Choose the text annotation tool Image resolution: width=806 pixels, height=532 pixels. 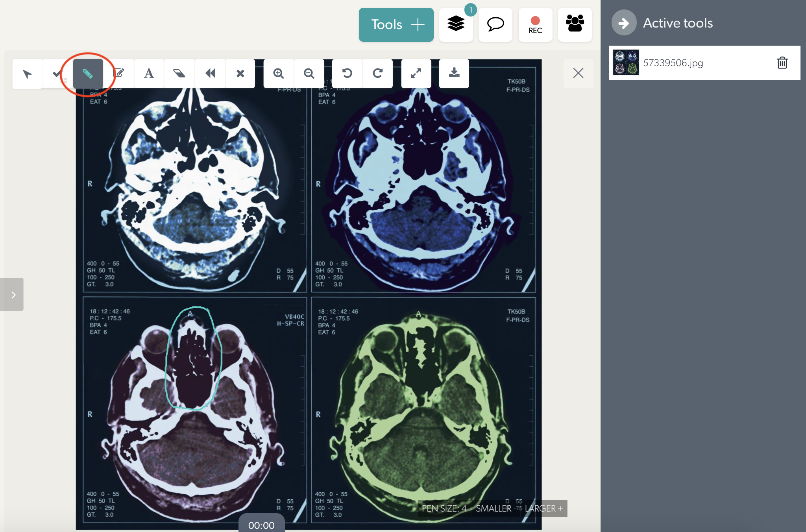coord(149,74)
